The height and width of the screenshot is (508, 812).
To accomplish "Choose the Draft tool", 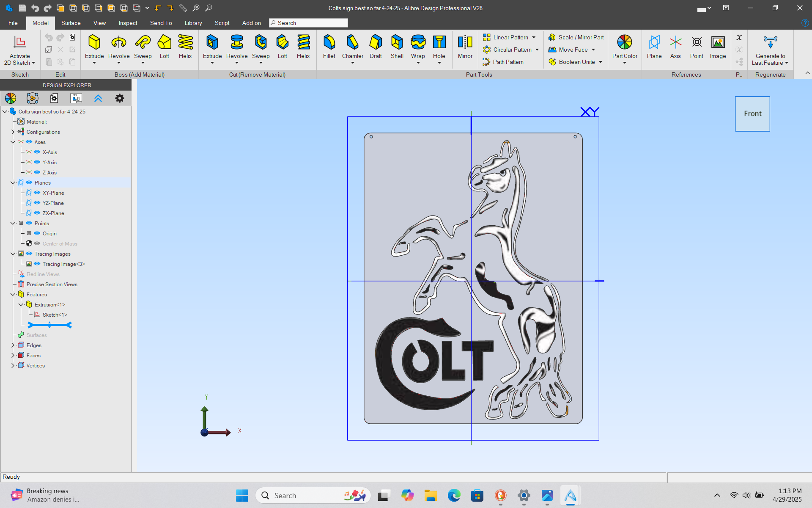I will [x=376, y=47].
